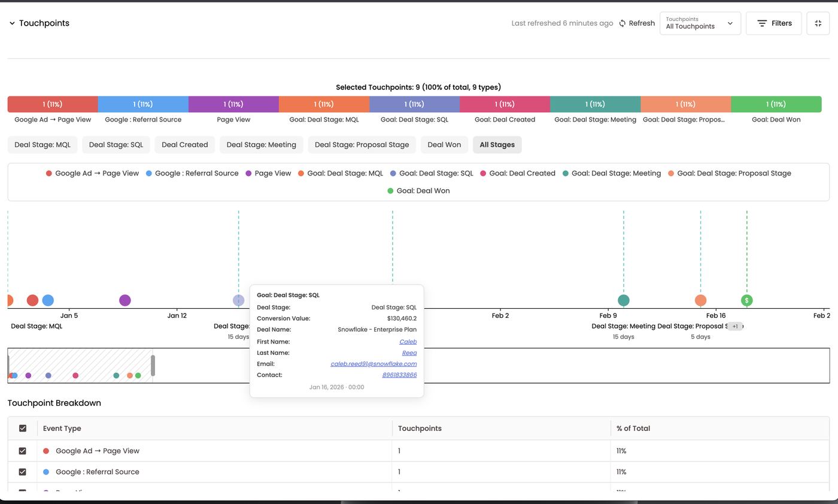Viewport: 838px width, 504px height.
Task: Open the All Touchpoints dropdown
Action: (700, 23)
